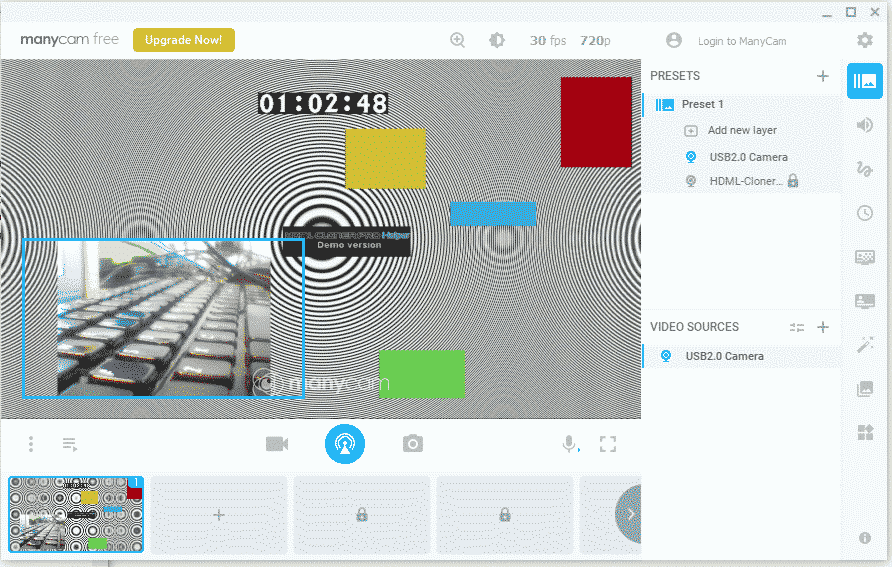The image size is (892, 567).
Task: Click the 01:02:48 timer overlay
Action: tap(323, 104)
